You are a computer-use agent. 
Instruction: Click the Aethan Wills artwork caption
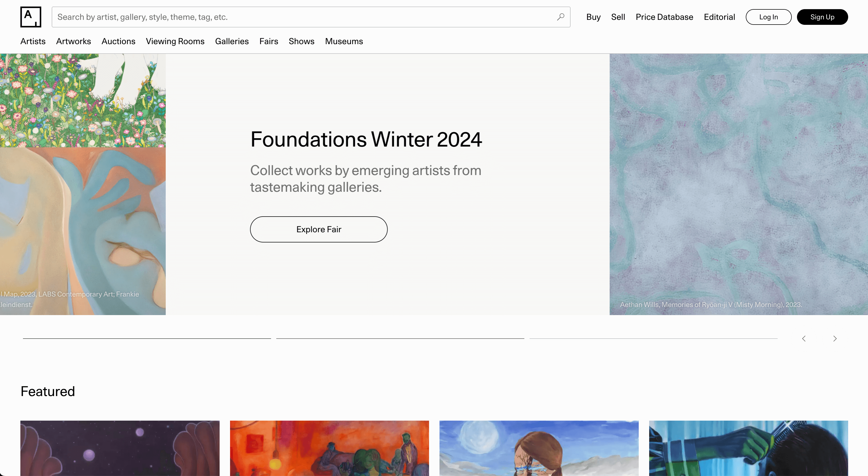[711, 304]
